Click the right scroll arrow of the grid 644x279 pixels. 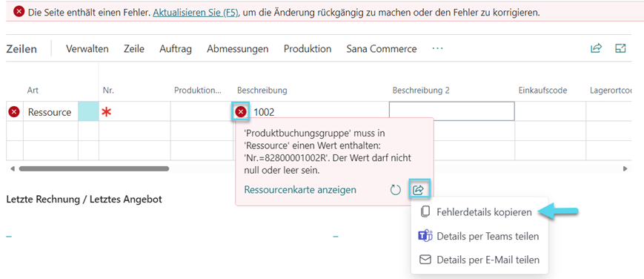pyautogui.click(x=625, y=168)
